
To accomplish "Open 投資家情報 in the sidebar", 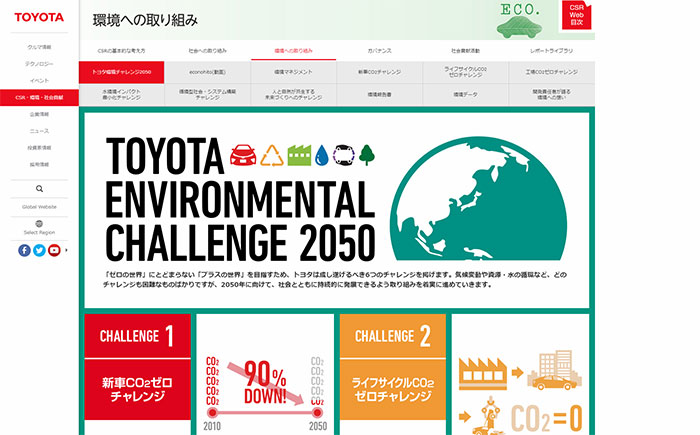I will point(39,148).
